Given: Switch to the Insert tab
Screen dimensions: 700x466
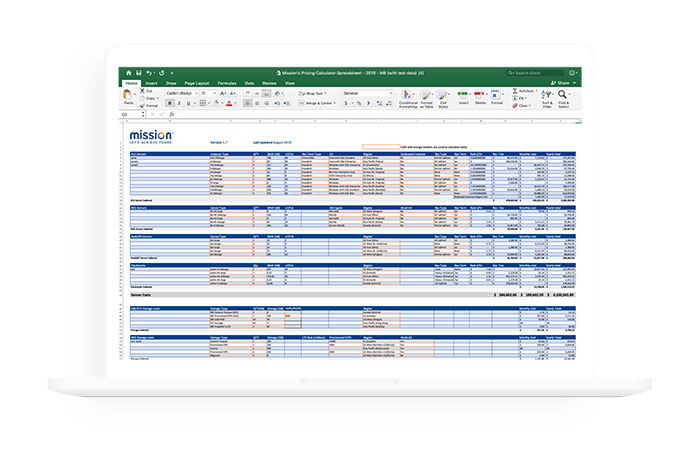Looking at the screenshot, I should tap(151, 83).
